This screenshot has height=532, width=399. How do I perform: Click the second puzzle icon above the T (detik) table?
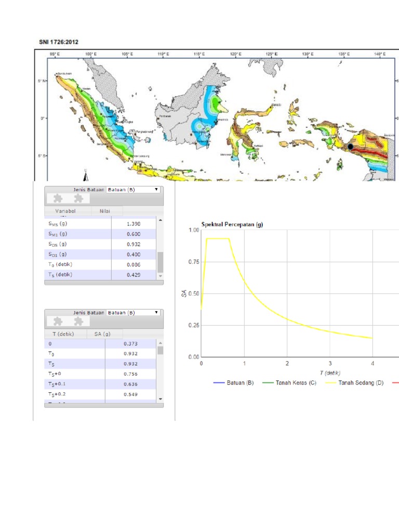pyautogui.click(x=78, y=322)
